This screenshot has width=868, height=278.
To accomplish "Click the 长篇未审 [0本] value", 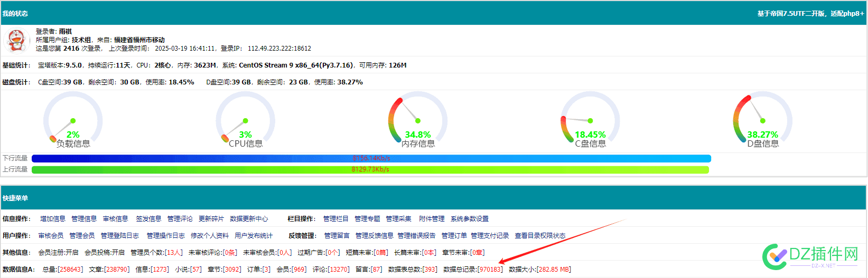I will 430,253.
